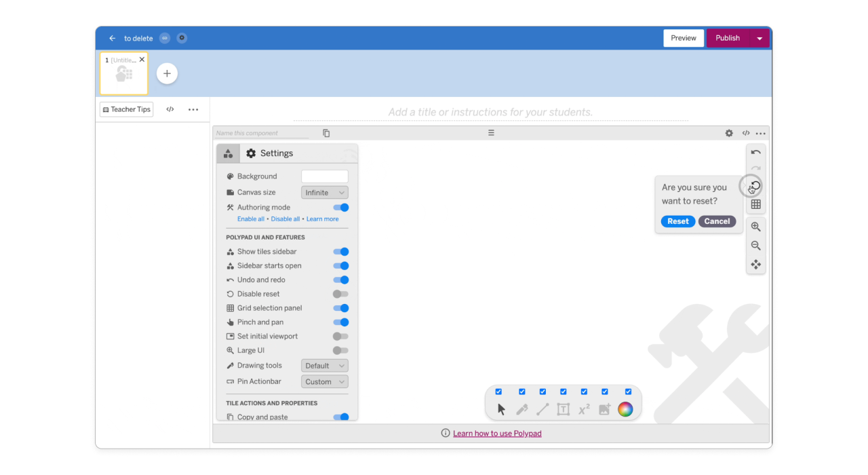Open the Canvas size Infinite dropdown

click(324, 192)
